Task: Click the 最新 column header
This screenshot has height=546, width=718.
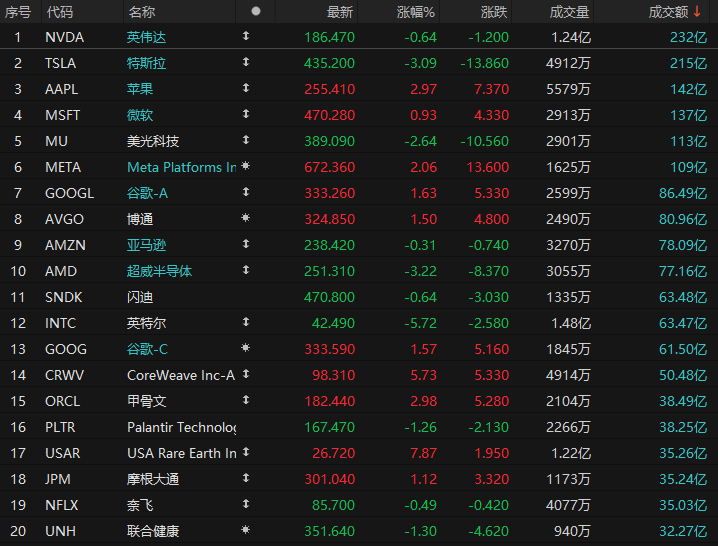Action: coord(339,11)
